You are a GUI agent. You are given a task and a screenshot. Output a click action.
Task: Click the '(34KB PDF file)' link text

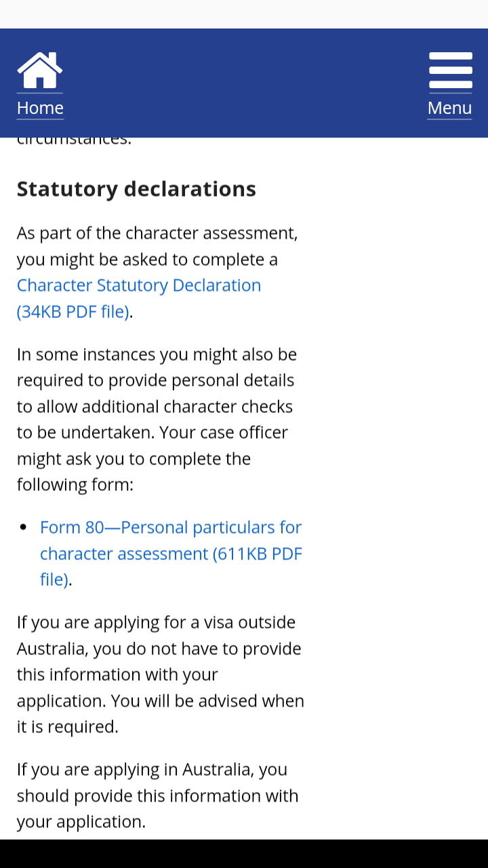click(x=73, y=311)
